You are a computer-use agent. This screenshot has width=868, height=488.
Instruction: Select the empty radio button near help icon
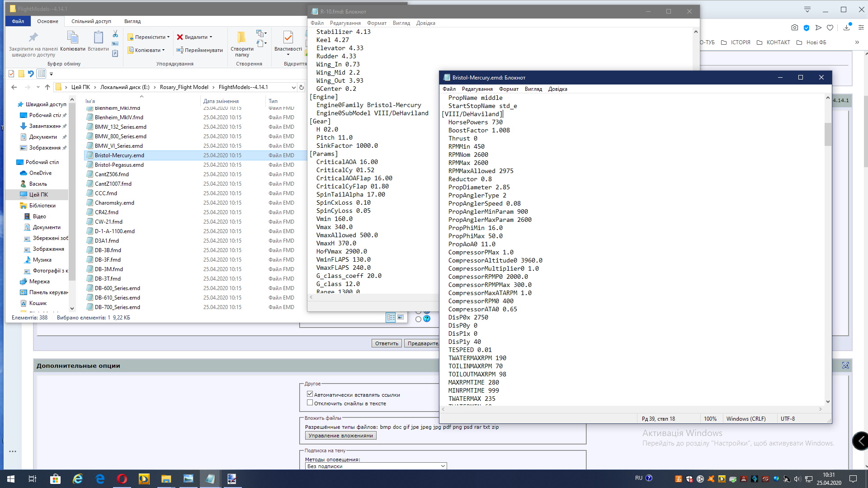coord(418,319)
